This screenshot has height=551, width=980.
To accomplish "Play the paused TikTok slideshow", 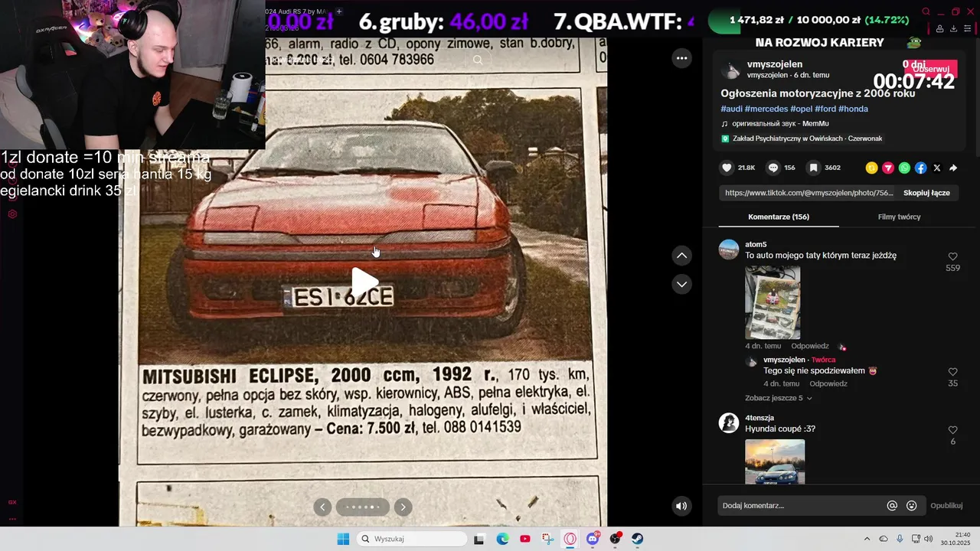I will point(364,282).
